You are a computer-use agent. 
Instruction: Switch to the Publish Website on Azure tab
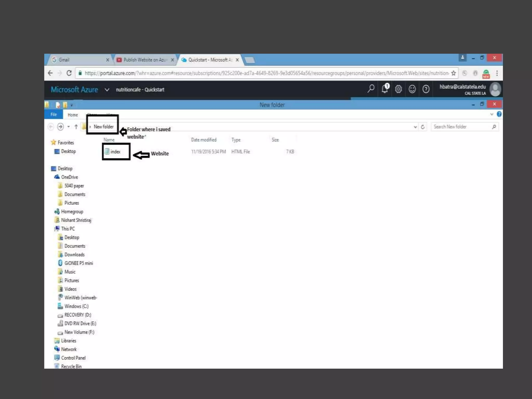tap(144, 60)
